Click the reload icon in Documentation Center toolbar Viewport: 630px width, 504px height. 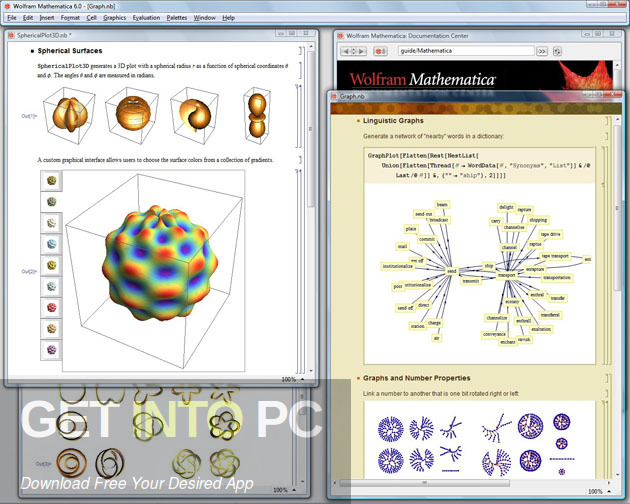coord(557,51)
